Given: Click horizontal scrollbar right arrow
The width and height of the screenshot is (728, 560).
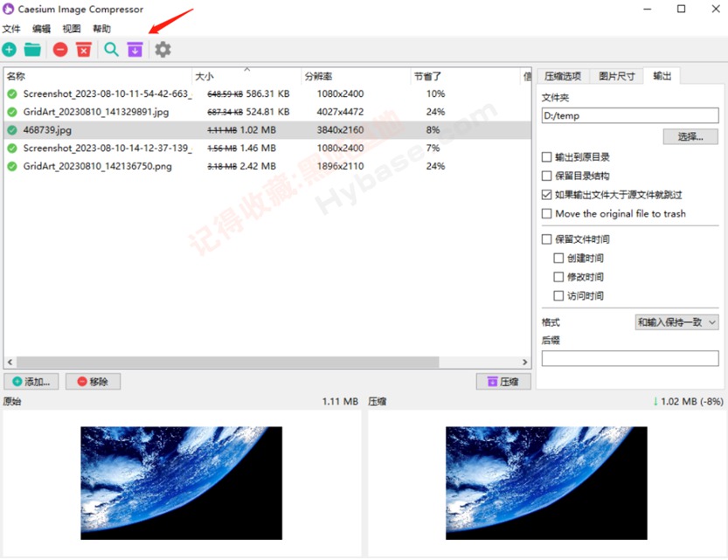Looking at the screenshot, I should pos(525,362).
